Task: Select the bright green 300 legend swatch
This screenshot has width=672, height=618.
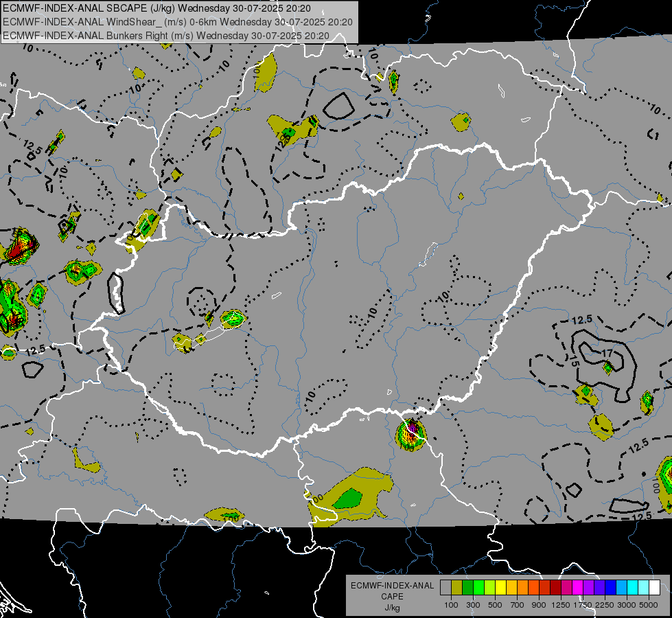Action: pos(478,588)
